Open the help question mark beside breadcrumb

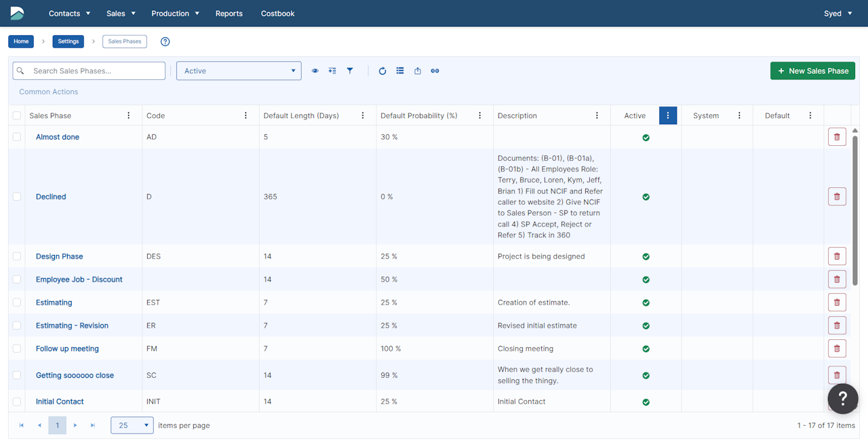pos(165,41)
